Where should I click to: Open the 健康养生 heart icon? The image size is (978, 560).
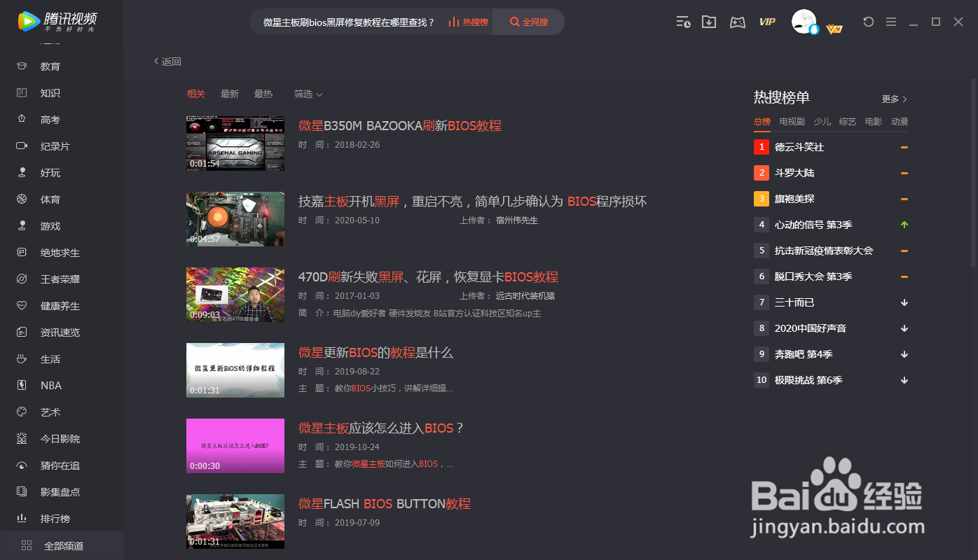click(22, 306)
